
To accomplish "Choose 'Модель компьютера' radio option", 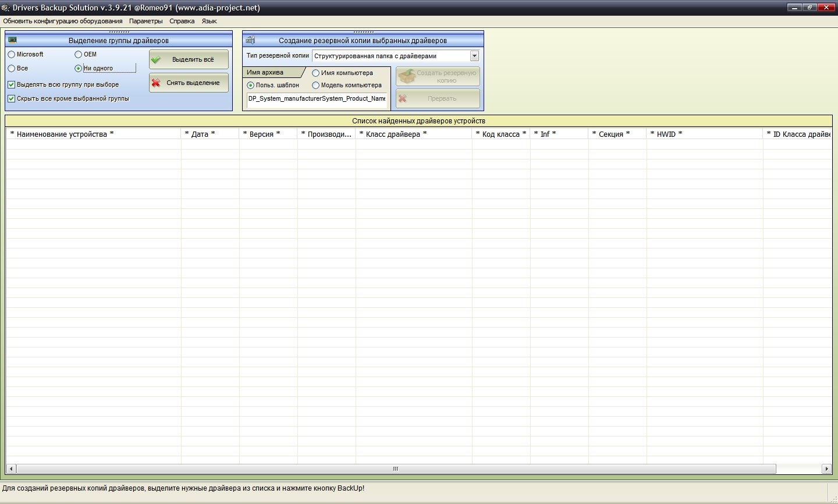I will pos(316,85).
